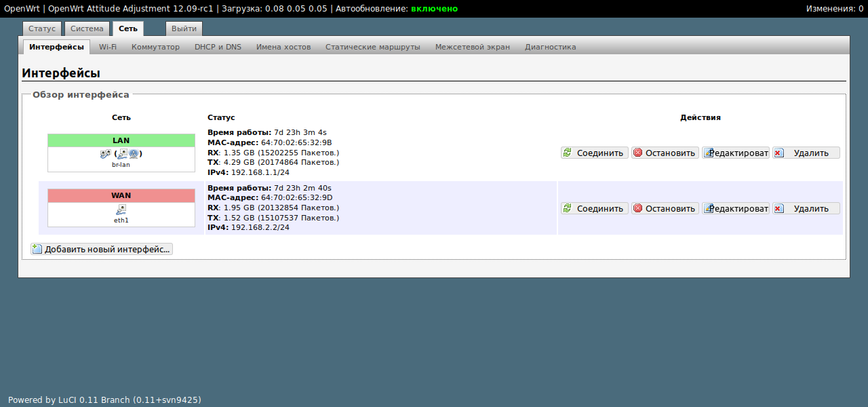Click the Интерфейсы page heading
Screen dimensions: 868x407
tap(61, 73)
